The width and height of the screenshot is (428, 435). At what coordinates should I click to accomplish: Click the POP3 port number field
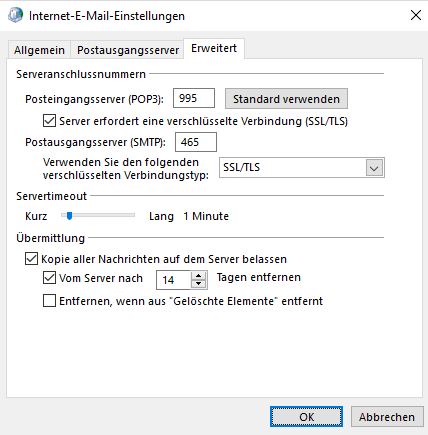pos(194,98)
